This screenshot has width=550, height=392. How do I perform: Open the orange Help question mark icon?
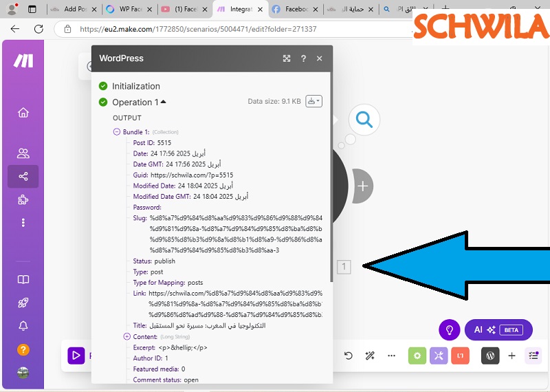(x=23, y=349)
